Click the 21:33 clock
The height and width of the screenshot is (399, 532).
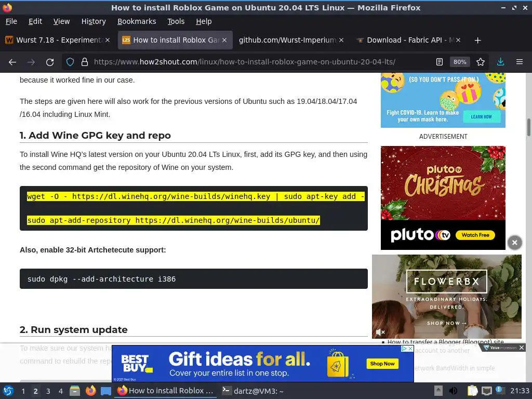tap(520, 391)
